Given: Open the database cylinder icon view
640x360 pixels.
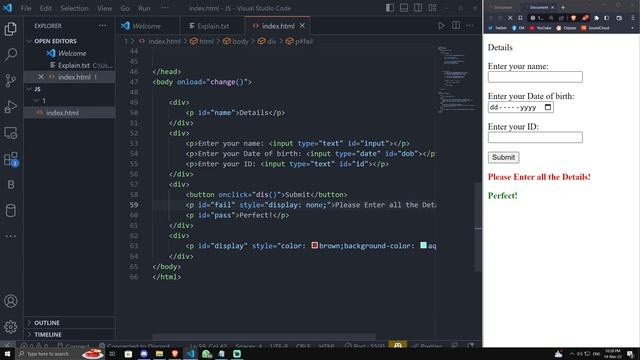Looking at the screenshot, I should (11, 211).
